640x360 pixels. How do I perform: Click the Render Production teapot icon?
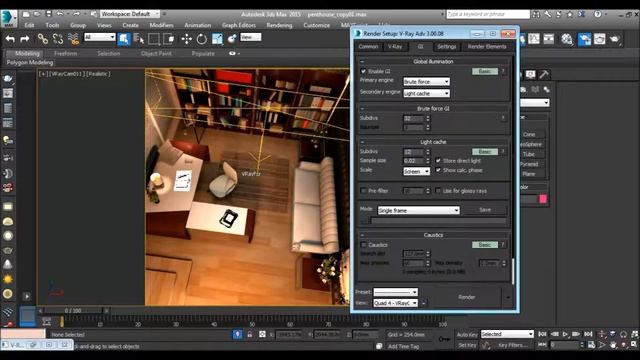point(615,39)
